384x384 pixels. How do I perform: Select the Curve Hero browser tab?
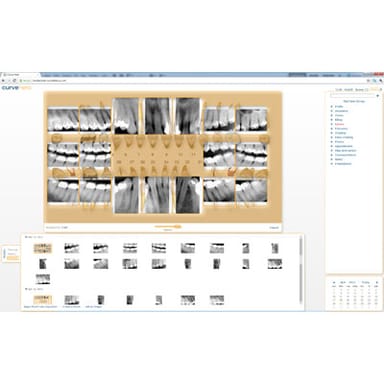coord(20,75)
